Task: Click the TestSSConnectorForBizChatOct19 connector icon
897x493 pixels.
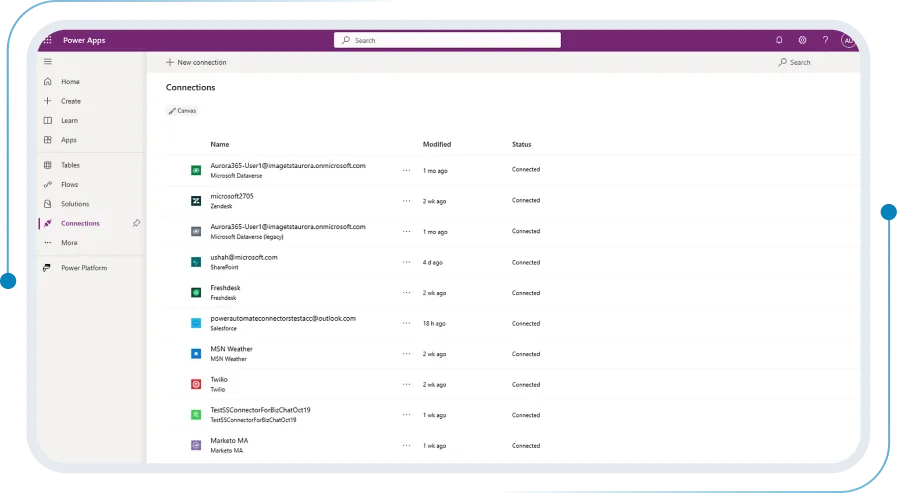Action: pyautogui.click(x=196, y=415)
